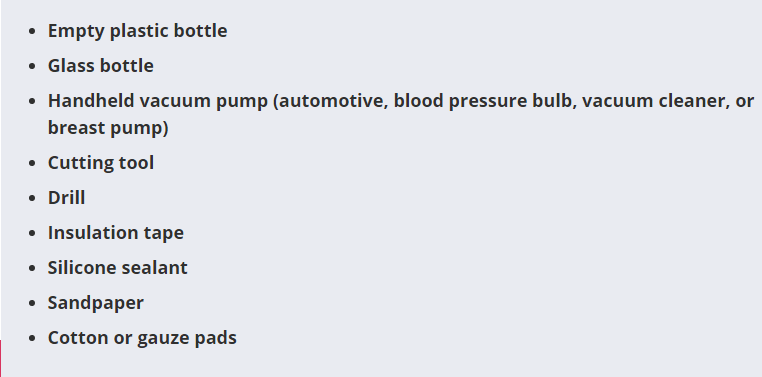This screenshot has width=762, height=377.
Task: Click the 'Insulation tape' list item
Action: [116, 233]
